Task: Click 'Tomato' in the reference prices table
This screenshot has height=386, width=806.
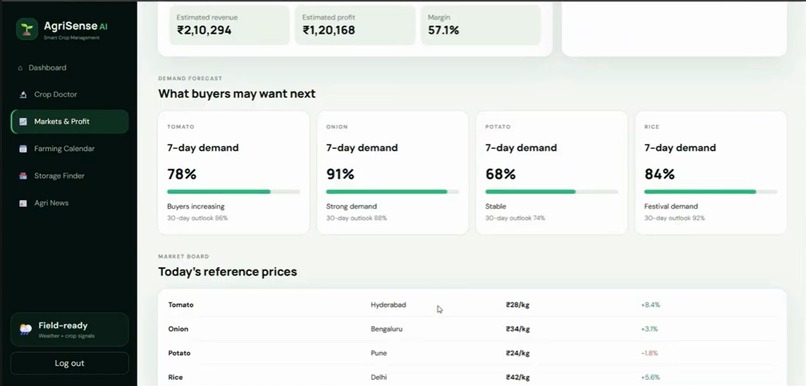Action: [181, 305]
